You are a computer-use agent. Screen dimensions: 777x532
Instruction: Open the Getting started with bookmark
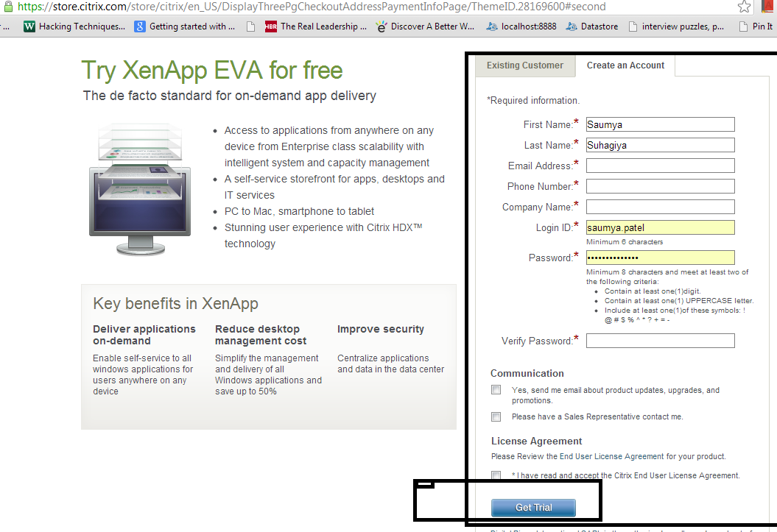pyautogui.click(x=185, y=26)
